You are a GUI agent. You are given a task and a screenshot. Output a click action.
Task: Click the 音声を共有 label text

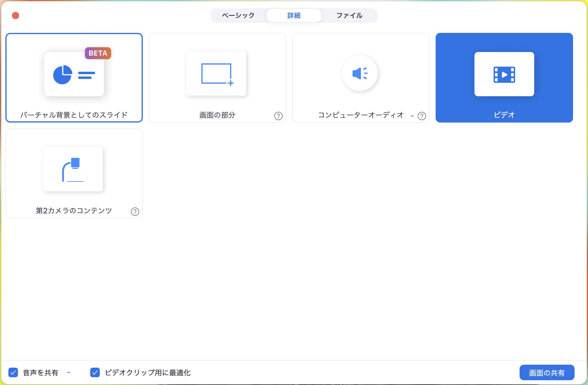(41, 373)
